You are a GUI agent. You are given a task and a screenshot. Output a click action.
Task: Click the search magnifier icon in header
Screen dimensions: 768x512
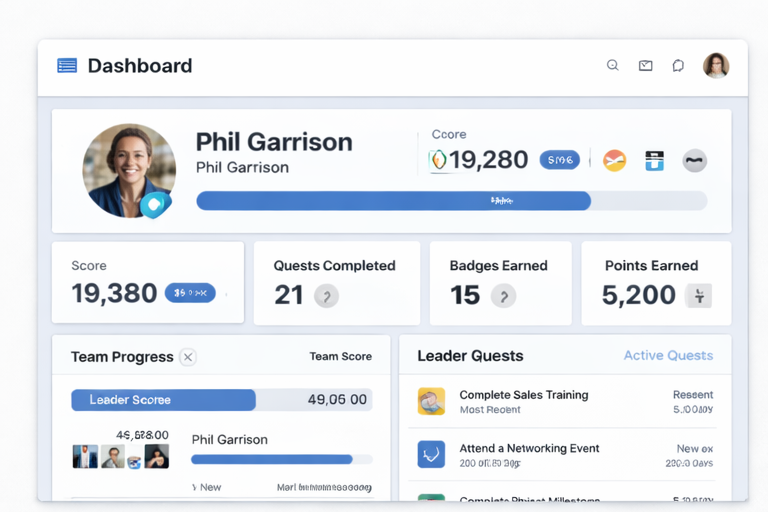tap(613, 65)
